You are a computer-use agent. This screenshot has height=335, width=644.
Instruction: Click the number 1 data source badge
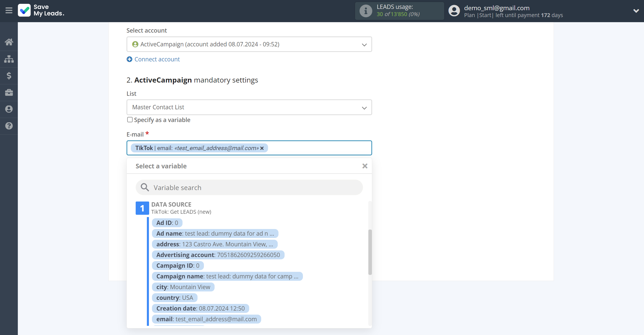[142, 208]
